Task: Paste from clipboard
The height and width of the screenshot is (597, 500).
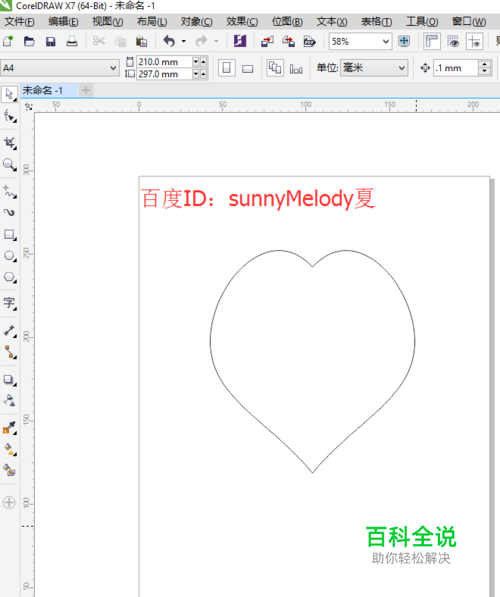Action: coord(142,41)
